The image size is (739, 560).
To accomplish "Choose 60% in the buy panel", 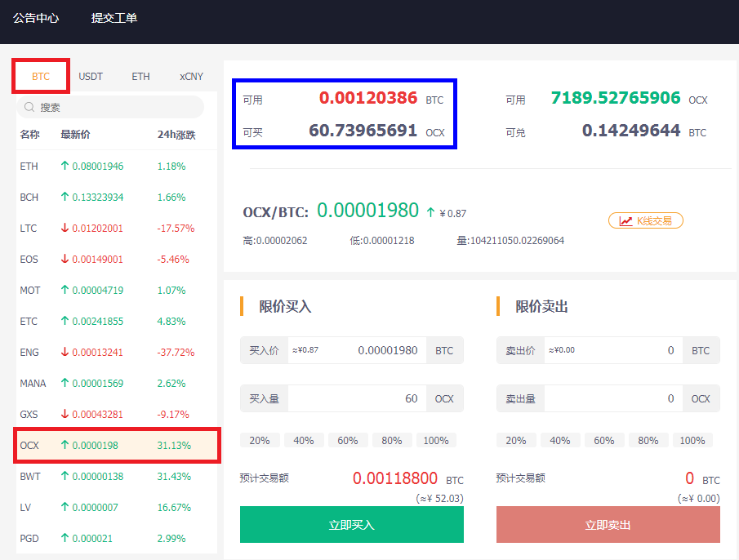I will [x=348, y=440].
